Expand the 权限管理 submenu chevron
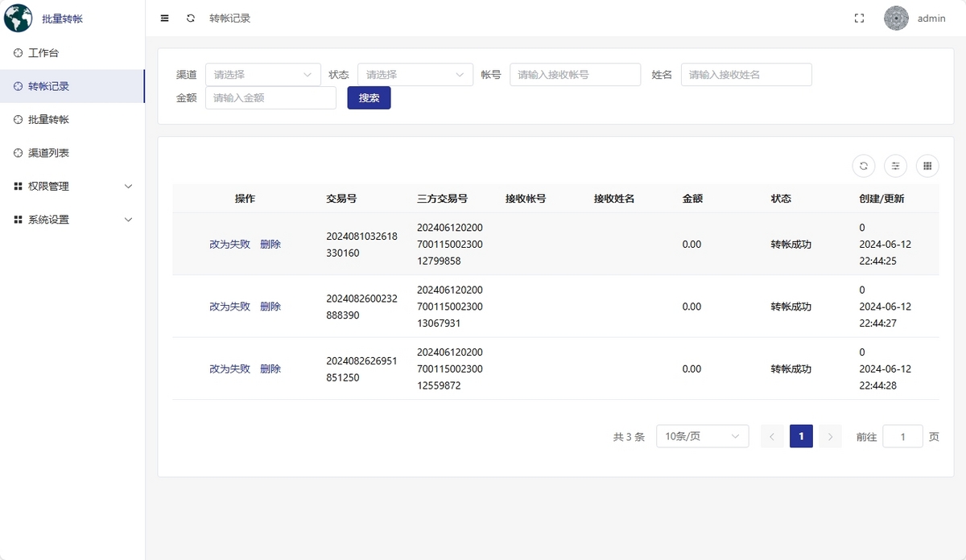The image size is (966, 560). pyautogui.click(x=128, y=186)
